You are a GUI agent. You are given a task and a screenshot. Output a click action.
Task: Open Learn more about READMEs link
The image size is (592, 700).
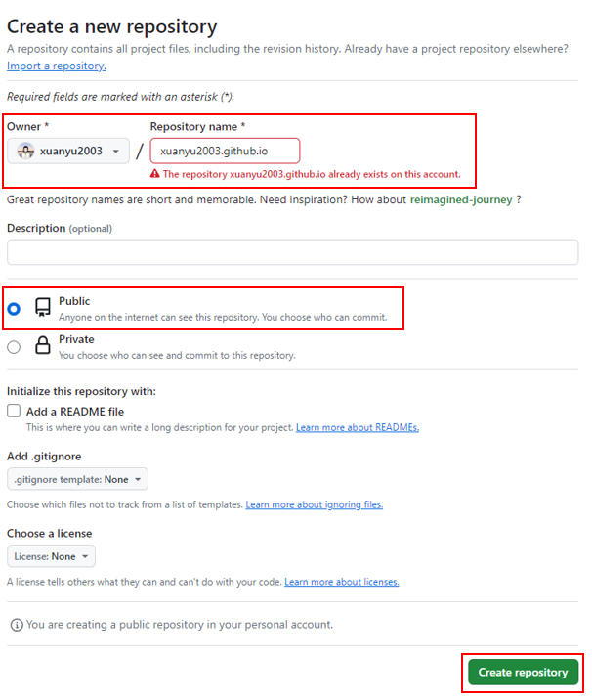(358, 428)
